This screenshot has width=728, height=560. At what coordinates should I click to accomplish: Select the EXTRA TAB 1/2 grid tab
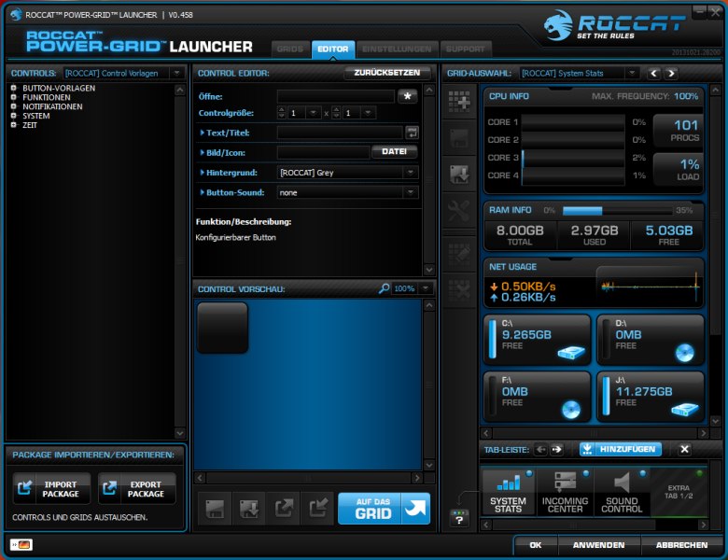[679, 492]
